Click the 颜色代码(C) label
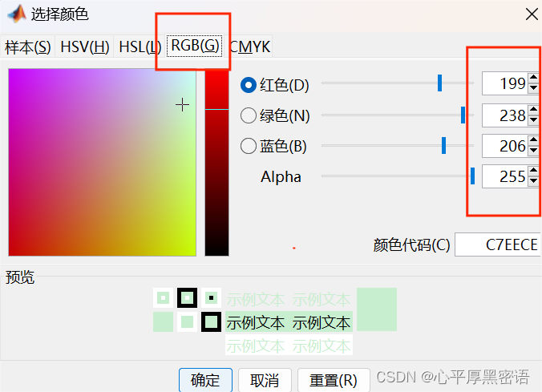542x392 pixels. [x=411, y=245]
